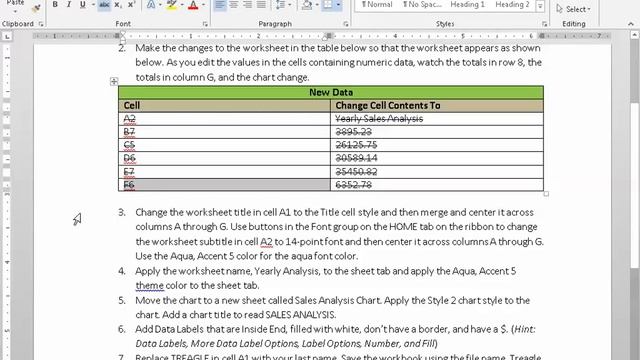Image resolution: width=640 pixels, height=360 pixels.
Task: Apply the No Spacing style
Action: point(422,4)
